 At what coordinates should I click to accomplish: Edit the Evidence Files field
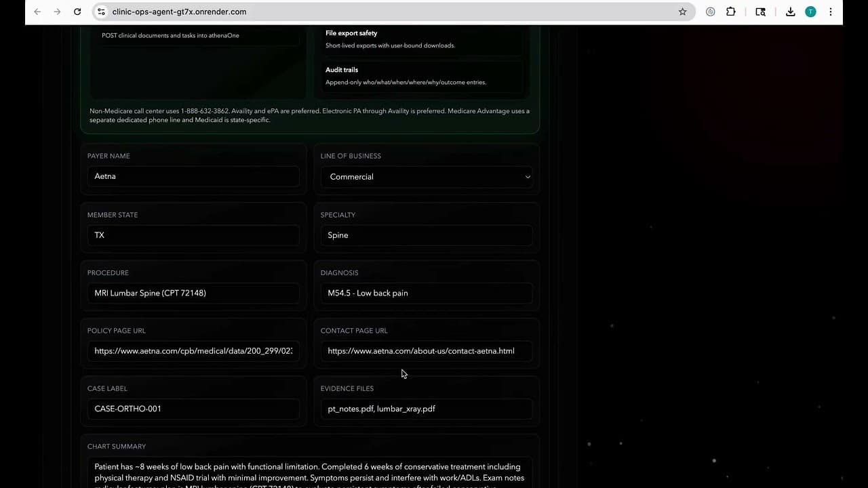(427, 409)
